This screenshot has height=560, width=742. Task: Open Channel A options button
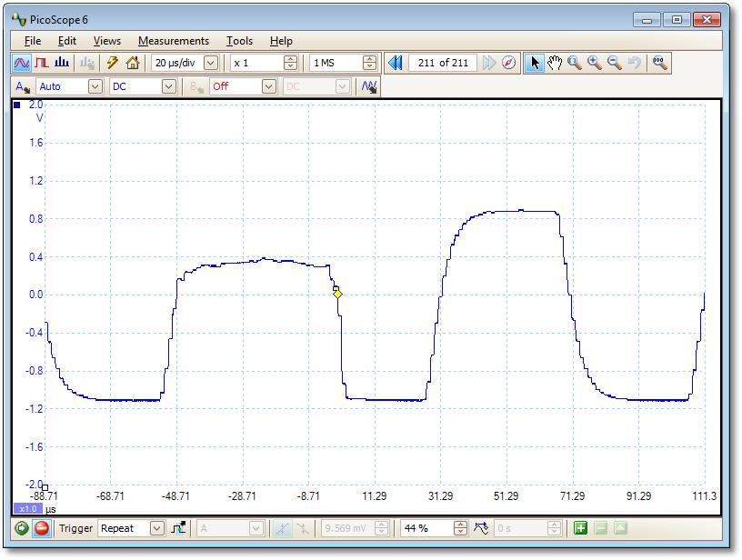click(x=22, y=87)
